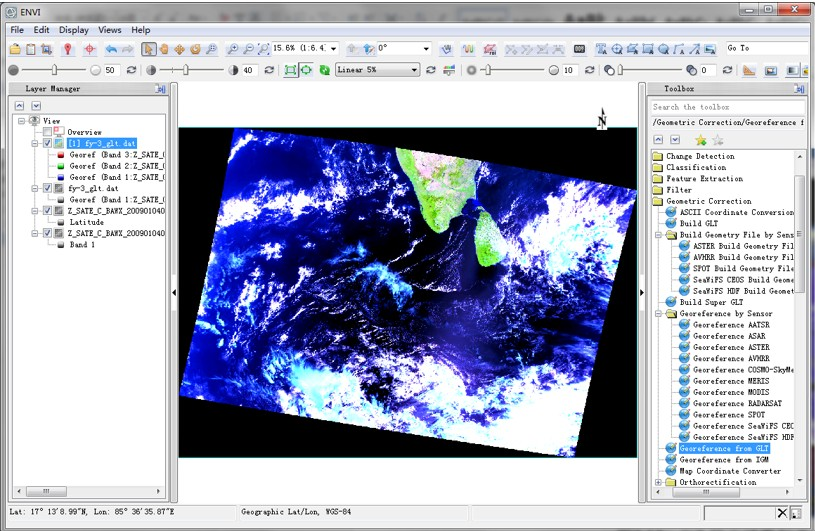
Task: Collapse the Build Geometry File by Sensor folder
Action: 659,235
